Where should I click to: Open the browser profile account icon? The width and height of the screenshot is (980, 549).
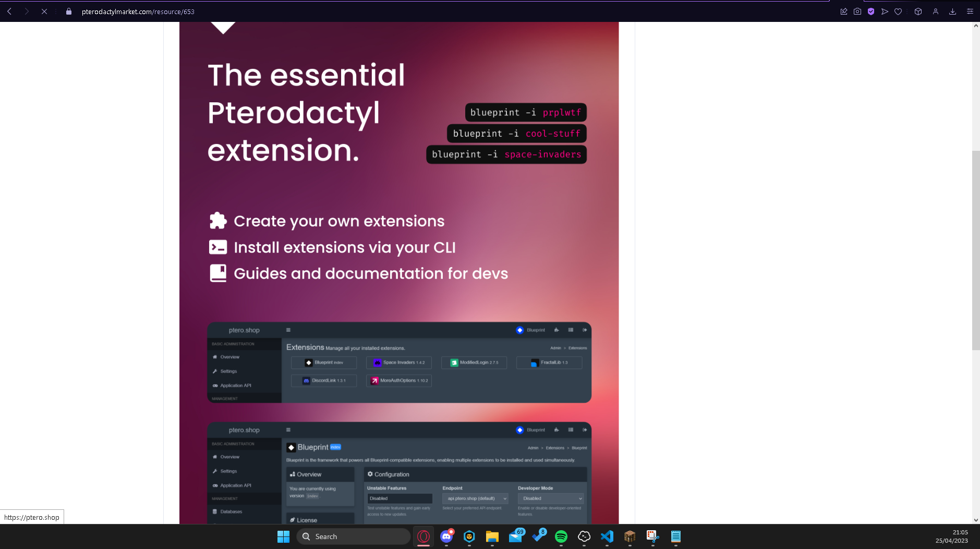(x=936, y=11)
